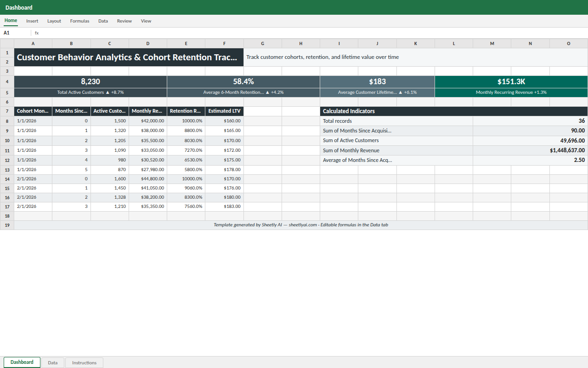This screenshot has height=368, width=588.
Task: Open the View ribbon tab
Action: (x=146, y=21)
